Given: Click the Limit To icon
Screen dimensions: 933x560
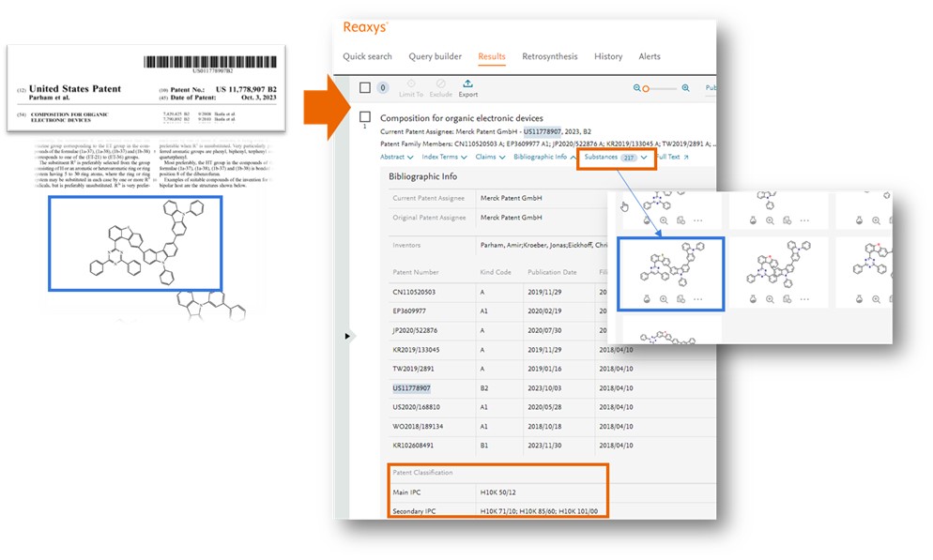Looking at the screenshot, I should point(411,84).
